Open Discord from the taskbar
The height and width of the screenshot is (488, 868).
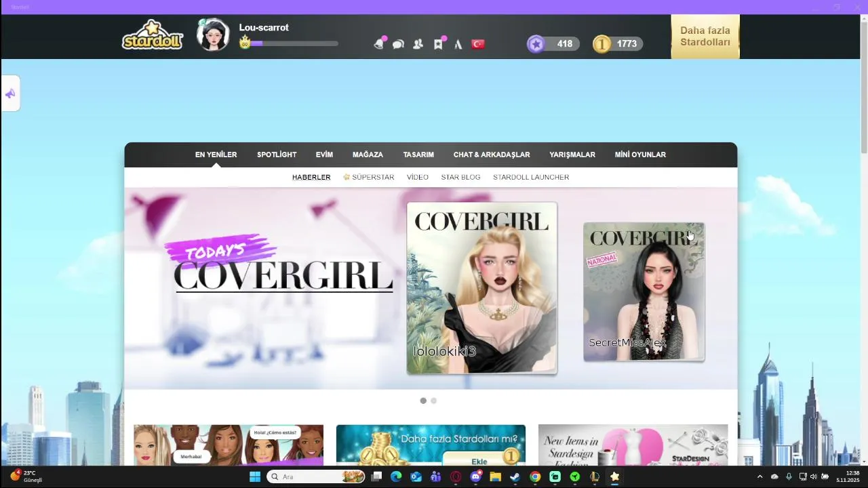tap(476, 476)
